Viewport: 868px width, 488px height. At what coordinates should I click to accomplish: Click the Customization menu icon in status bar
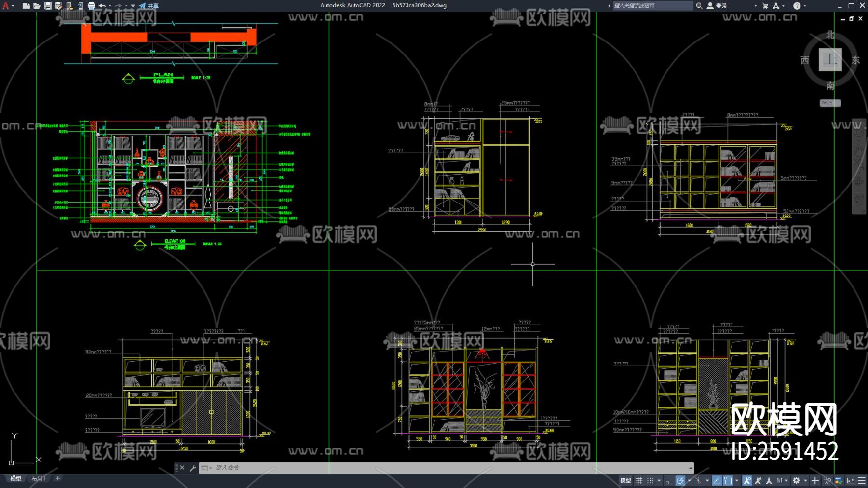click(x=861, y=480)
